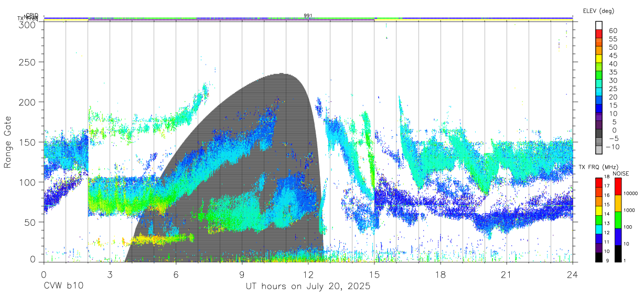Click the 'UT hours on July 20, 2025' label
Viewport: 644px width, 297px height.
pyautogui.click(x=308, y=287)
